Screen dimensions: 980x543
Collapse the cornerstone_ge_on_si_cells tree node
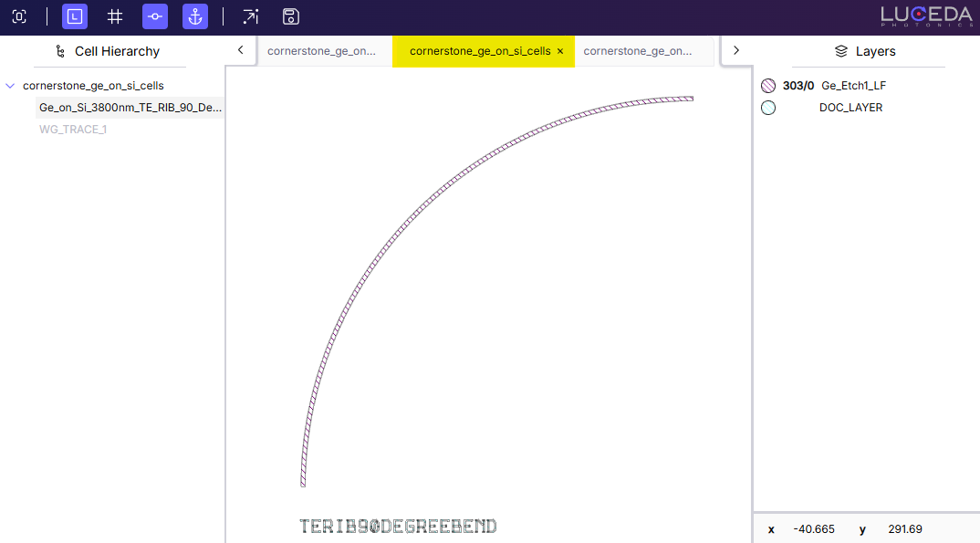[x=10, y=86]
